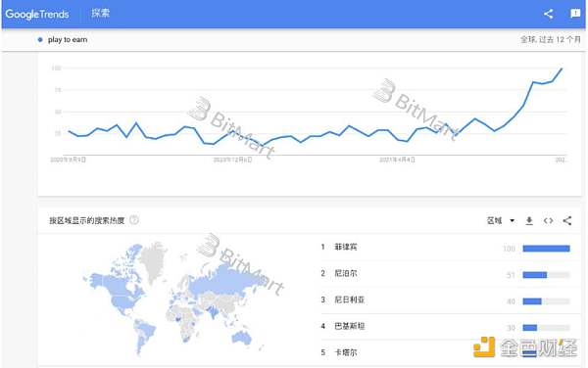The height and width of the screenshot is (368, 588).
Task: Click the dropdown arrow next to 区域
Action: [x=512, y=221]
